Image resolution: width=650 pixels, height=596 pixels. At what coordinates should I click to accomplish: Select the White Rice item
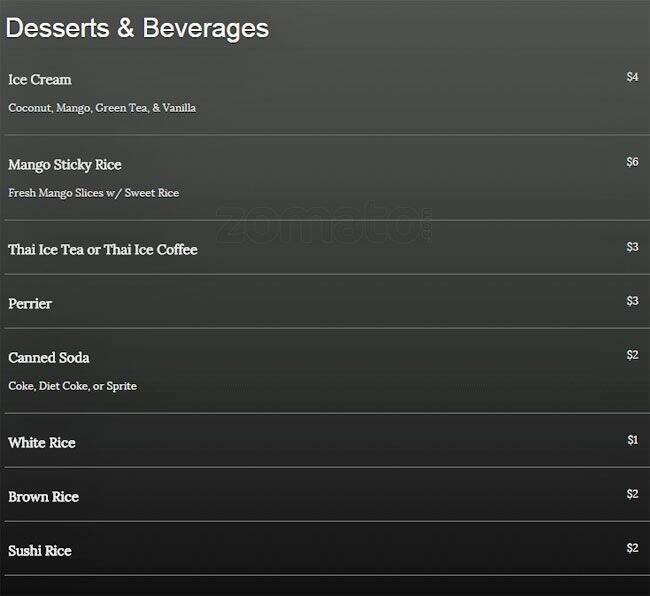tap(42, 443)
